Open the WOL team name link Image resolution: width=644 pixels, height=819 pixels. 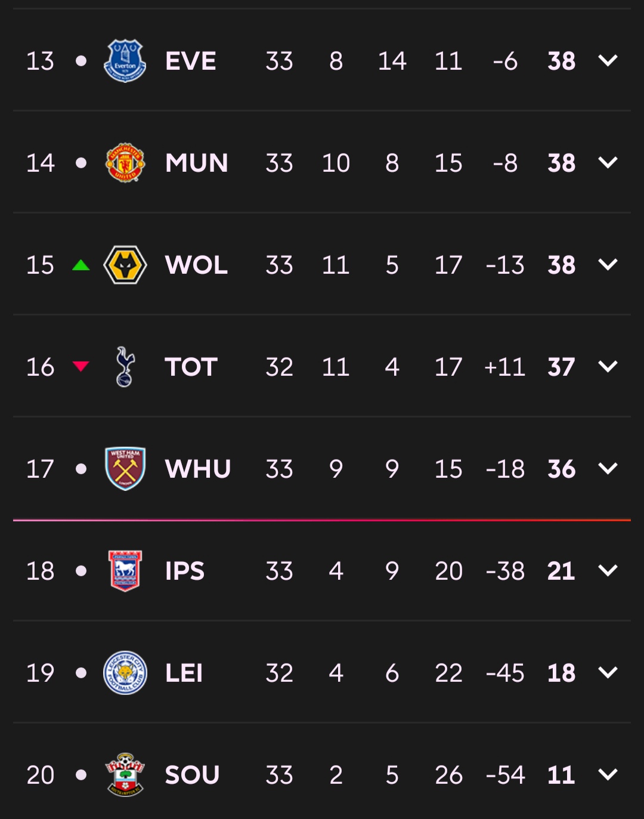click(x=196, y=265)
